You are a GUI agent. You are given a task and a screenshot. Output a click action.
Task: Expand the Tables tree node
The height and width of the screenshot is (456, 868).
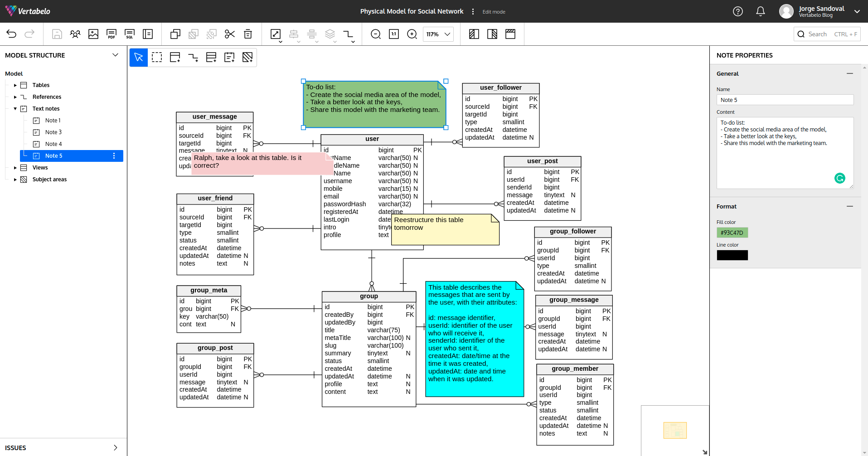click(15, 85)
